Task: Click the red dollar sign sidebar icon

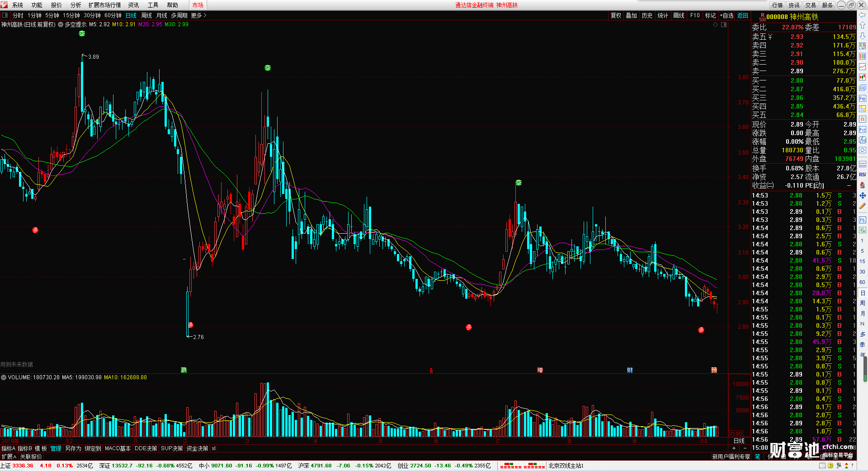Action: (x=863, y=185)
